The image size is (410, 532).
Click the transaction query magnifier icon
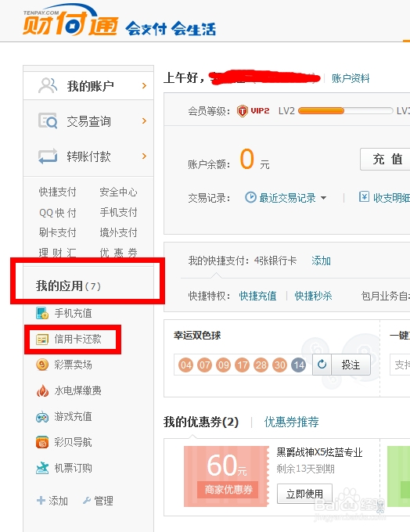(x=48, y=120)
